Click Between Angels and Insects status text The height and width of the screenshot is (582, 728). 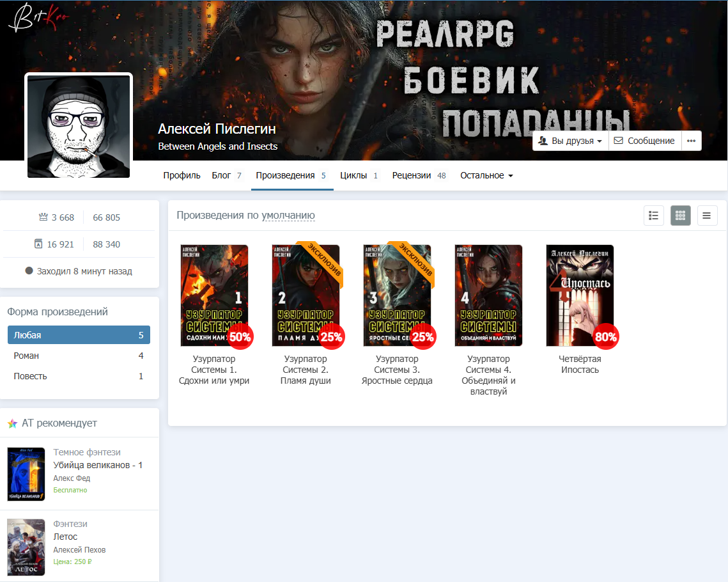[218, 146]
